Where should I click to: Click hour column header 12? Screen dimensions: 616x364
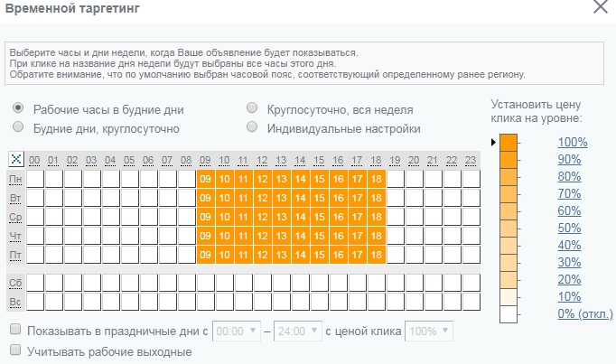click(x=262, y=160)
